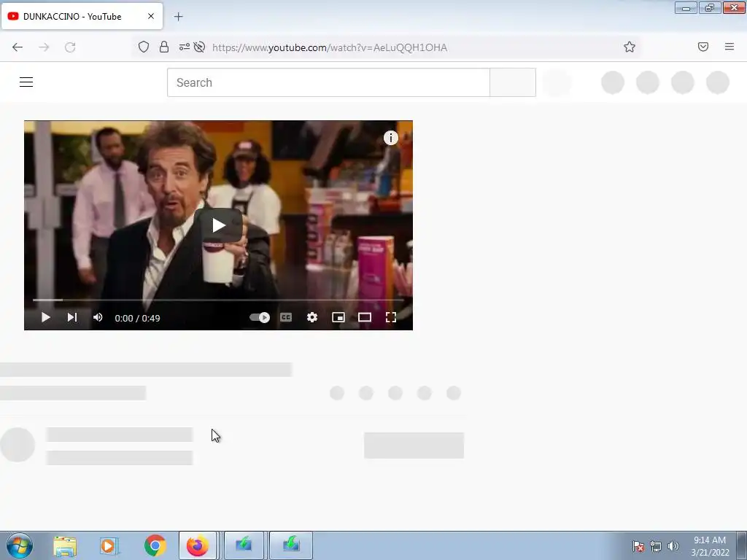Viewport: 747px width, 560px height.
Task: Seek on the video progress bar
Action: [218, 300]
